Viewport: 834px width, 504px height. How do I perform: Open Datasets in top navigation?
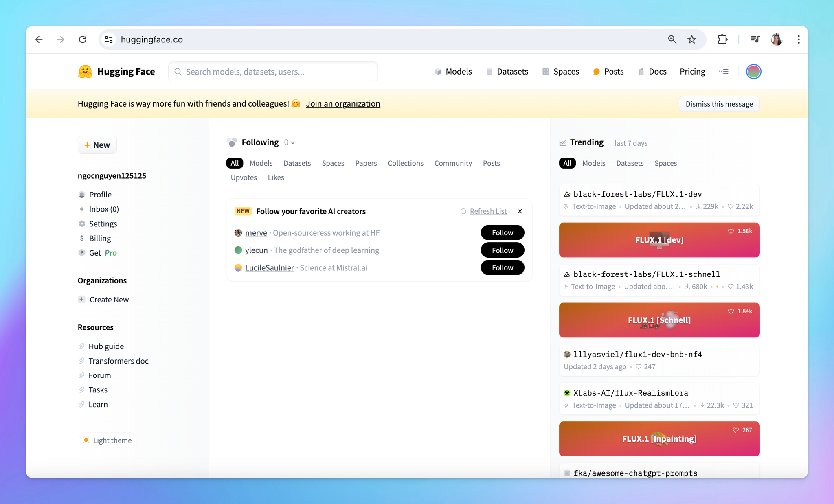pyautogui.click(x=507, y=72)
